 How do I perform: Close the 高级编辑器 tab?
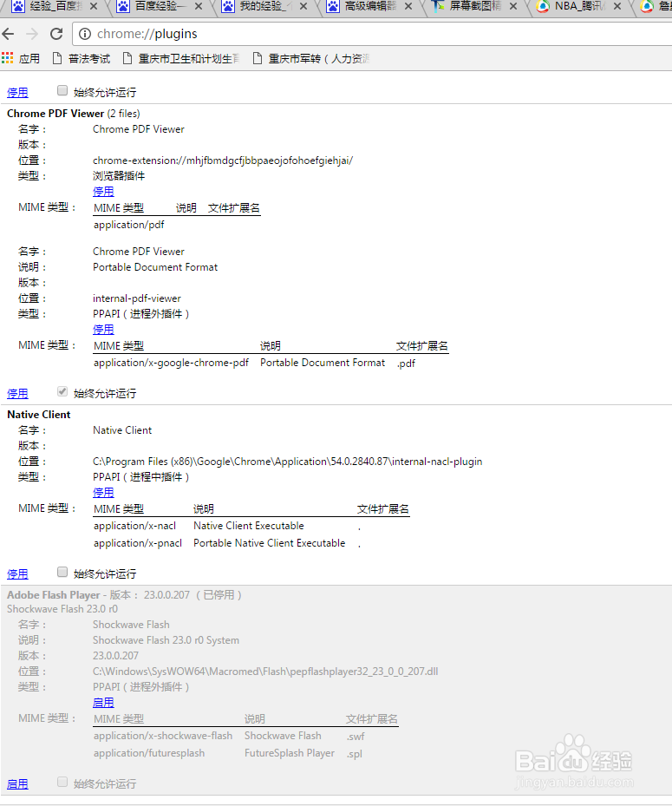point(408,6)
